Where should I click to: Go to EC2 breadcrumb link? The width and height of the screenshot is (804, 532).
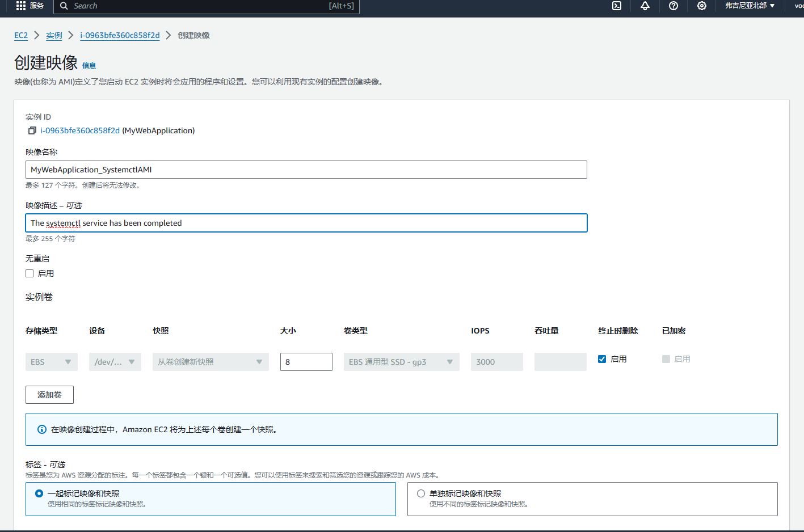21,35
